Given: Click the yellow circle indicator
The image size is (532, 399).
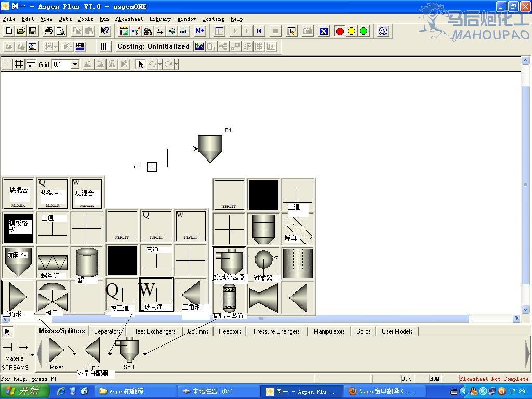Looking at the screenshot, I should tap(352, 31).
